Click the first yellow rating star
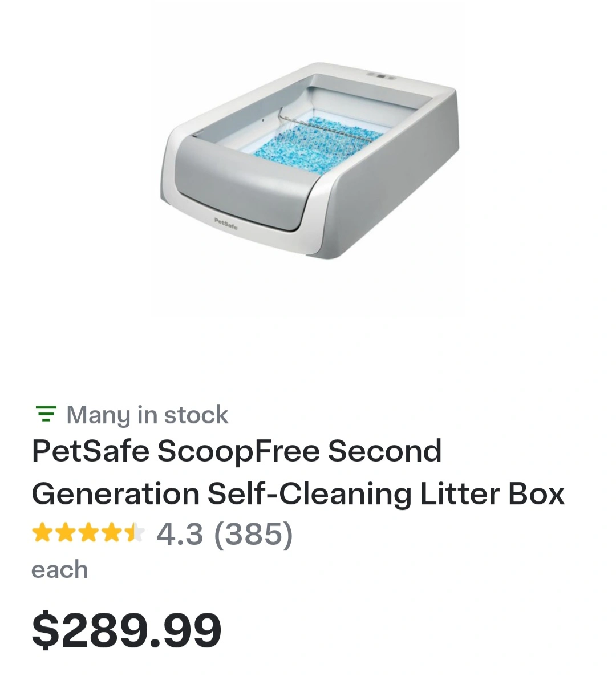The width and height of the screenshot is (616, 676). pyautogui.click(x=42, y=532)
